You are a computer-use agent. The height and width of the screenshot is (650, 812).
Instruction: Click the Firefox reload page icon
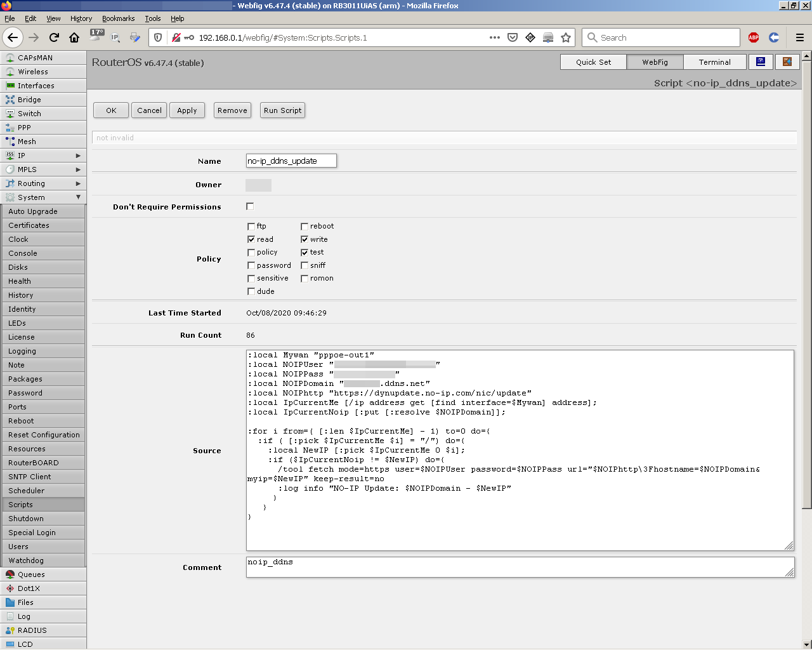54,37
